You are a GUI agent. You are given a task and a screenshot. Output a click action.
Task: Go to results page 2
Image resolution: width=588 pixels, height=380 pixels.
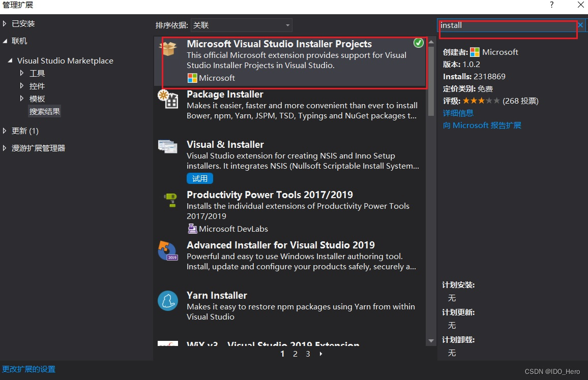tap(295, 354)
